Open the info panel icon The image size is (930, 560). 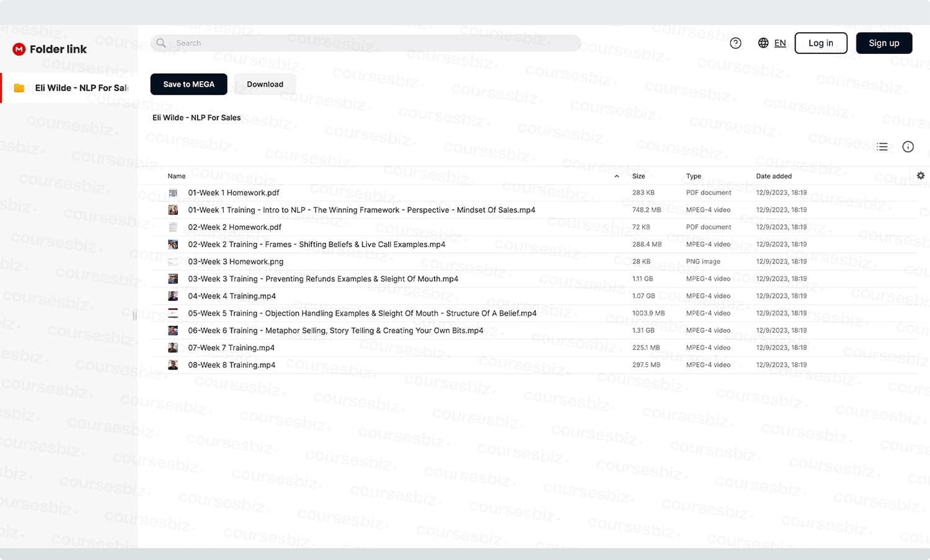click(908, 147)
